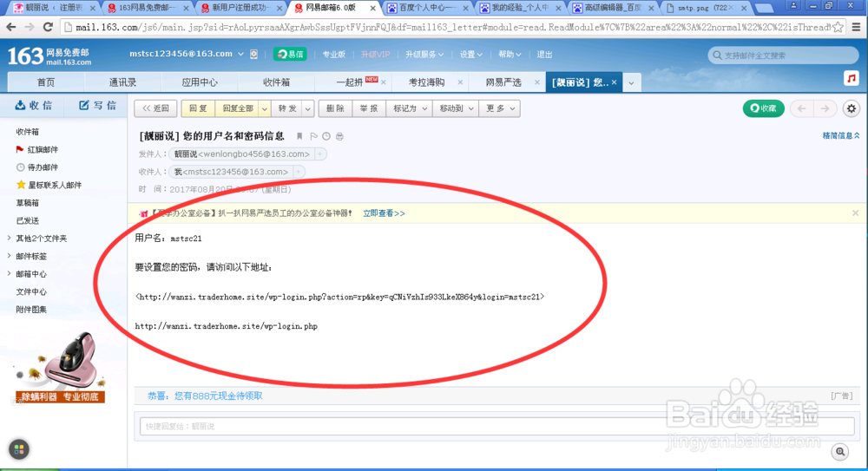
Task: Click the magnifier icon at bottom right
Action: pos(840,452)
